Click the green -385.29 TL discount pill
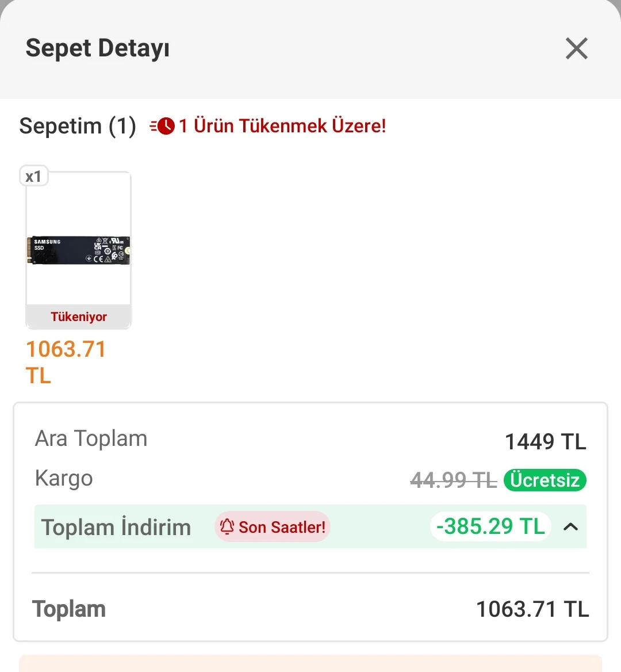 tap(490, 526)
